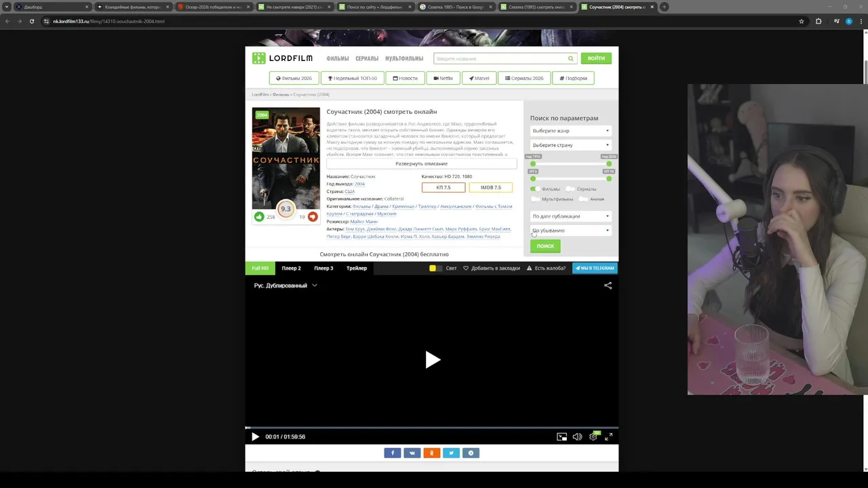Click green Войти button

pyautogui.click(x=596, y=58)
